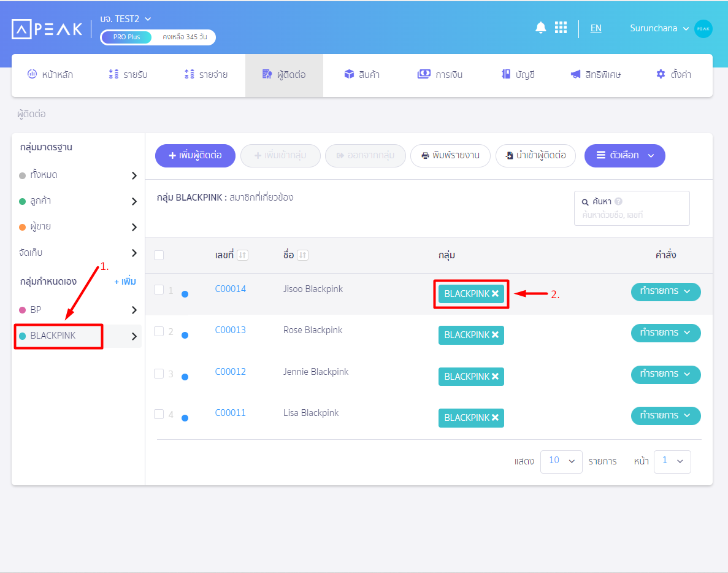Open contact C00011

click(230, 413)
